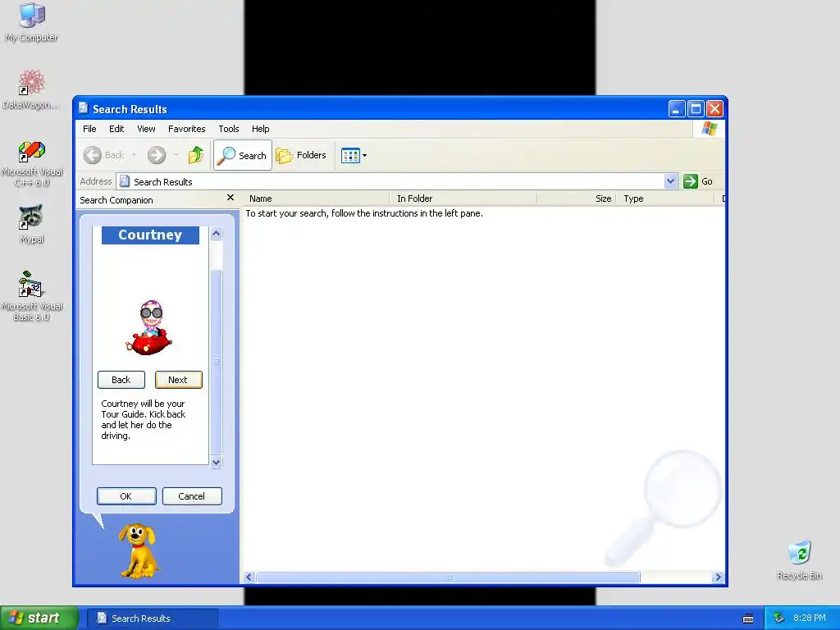Cancel the character selection
Image resolution: width=840 pixels, height=630 pixels.
[x=192, y=496]
